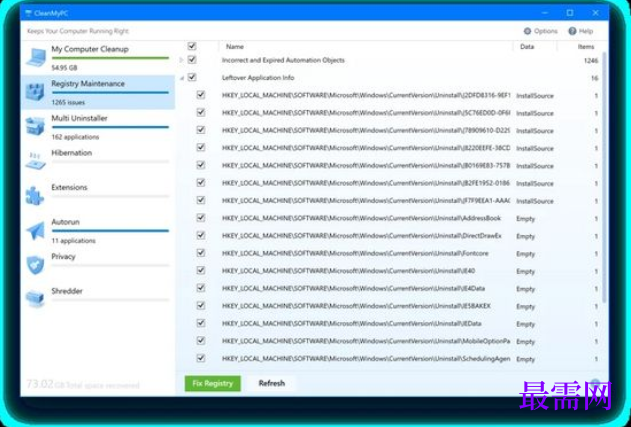Select Registry Maintenance section
This screenshot has height=427, width=631.
pyautogui.click(x=98, y=92)
